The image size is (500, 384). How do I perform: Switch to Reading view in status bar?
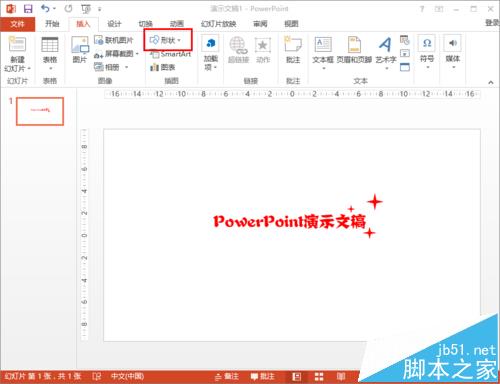(341, 377)
